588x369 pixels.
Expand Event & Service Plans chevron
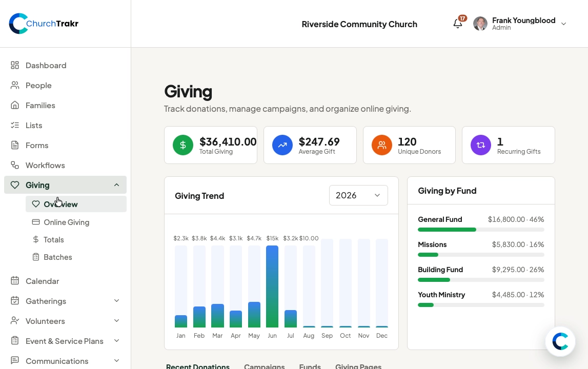[x=116, y=340]
